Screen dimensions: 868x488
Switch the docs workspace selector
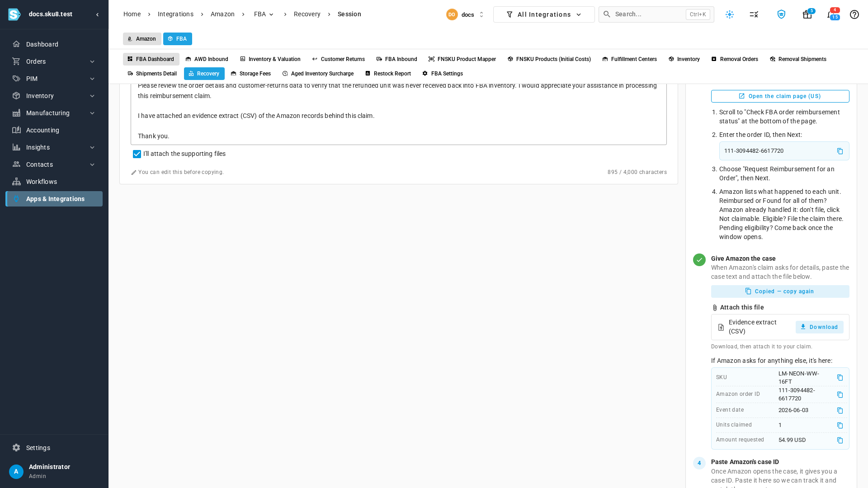(465, 14)
